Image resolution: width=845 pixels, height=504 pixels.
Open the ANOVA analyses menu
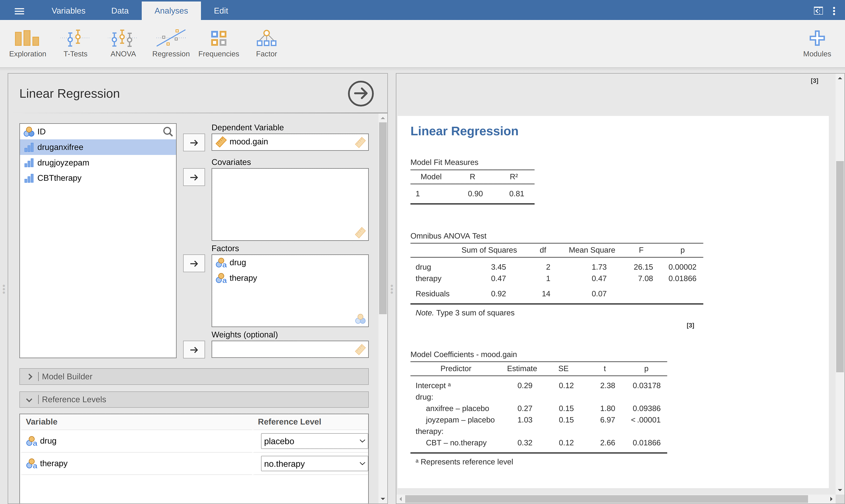[123, 44]
